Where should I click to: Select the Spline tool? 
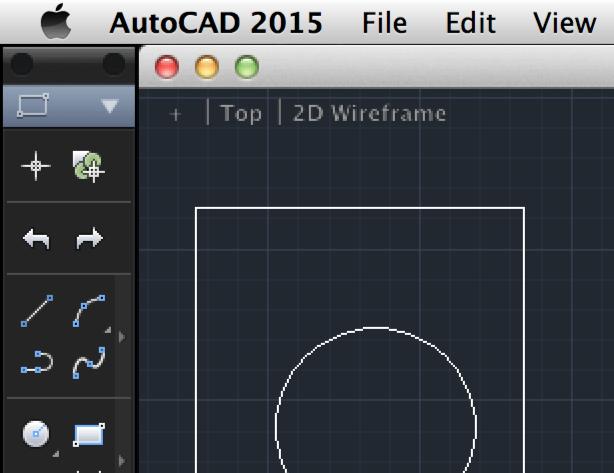pyautogui.click(x=89, y=363)
